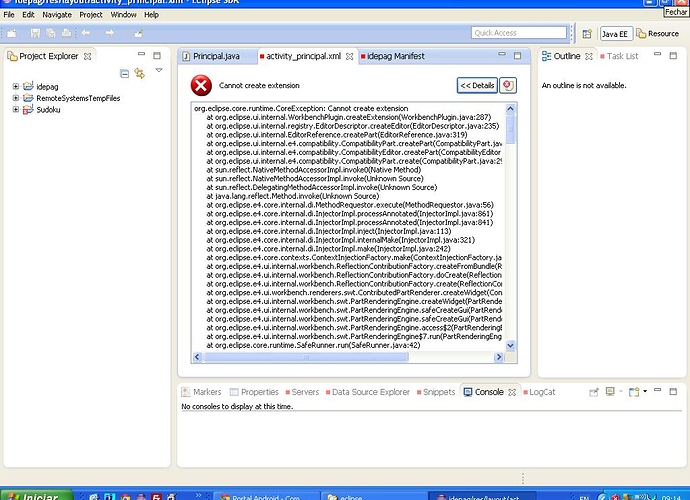Maximize the editor area
Screen dimensions: 690x500
click(518, 55)
